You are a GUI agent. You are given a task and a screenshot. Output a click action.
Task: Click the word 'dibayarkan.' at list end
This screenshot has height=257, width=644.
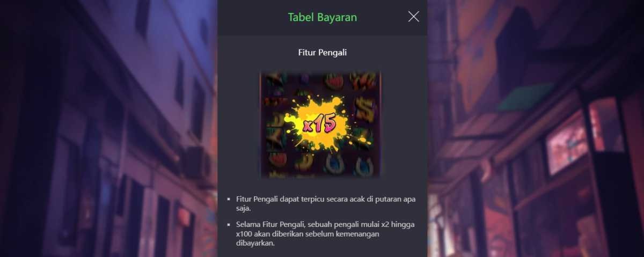point(255,243)
